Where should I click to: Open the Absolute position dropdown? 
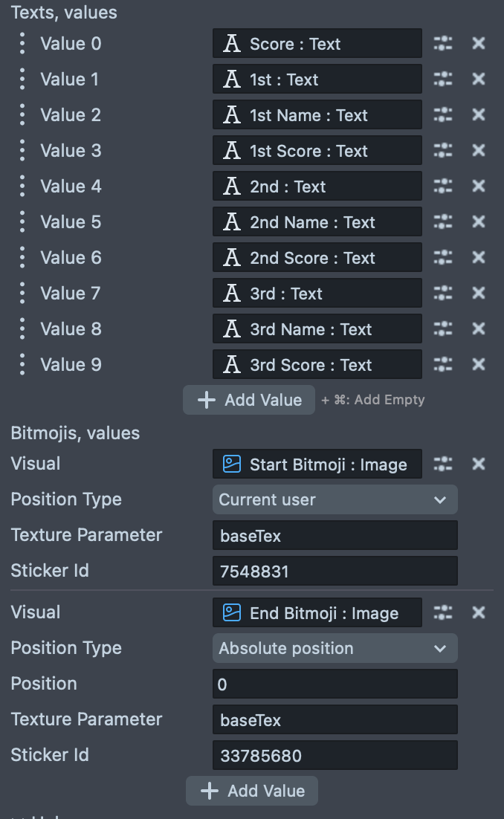[x=335, y=649]
